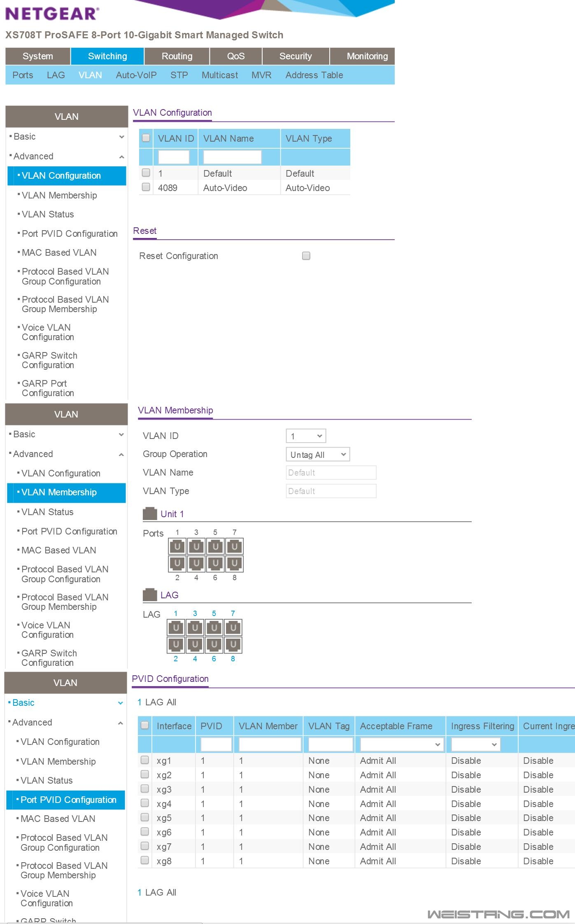
Task: Open the Switching main tab
Action: click(107, 56)
